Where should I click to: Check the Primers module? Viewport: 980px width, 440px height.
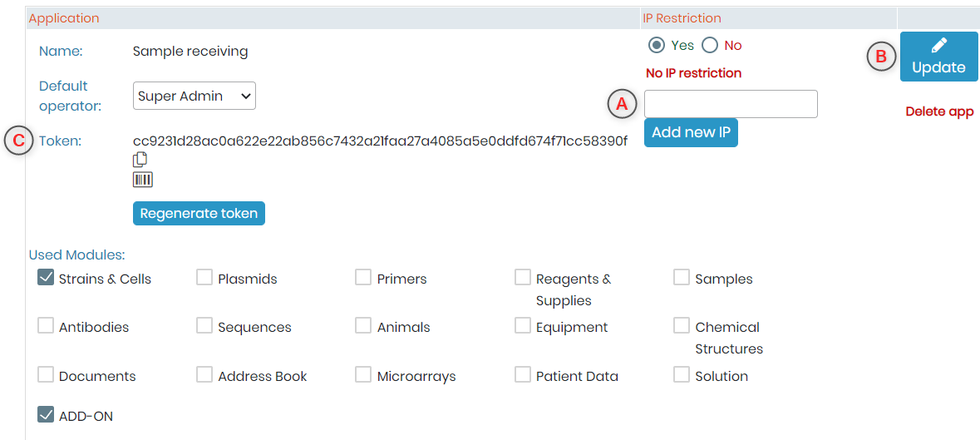363,277
